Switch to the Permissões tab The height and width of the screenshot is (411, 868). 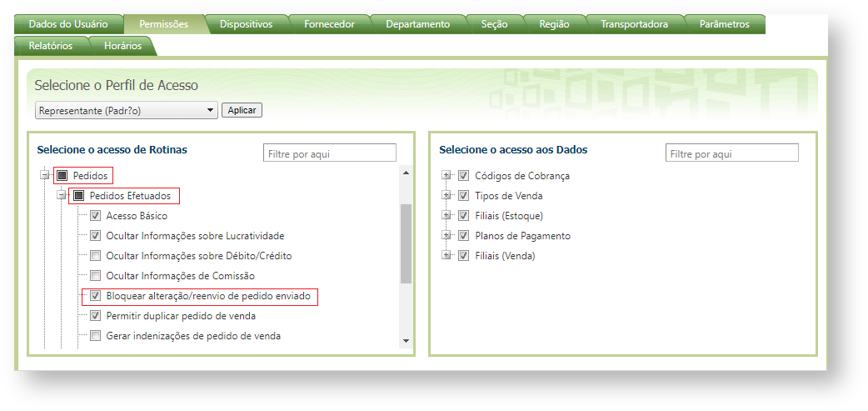coord(164,24)
